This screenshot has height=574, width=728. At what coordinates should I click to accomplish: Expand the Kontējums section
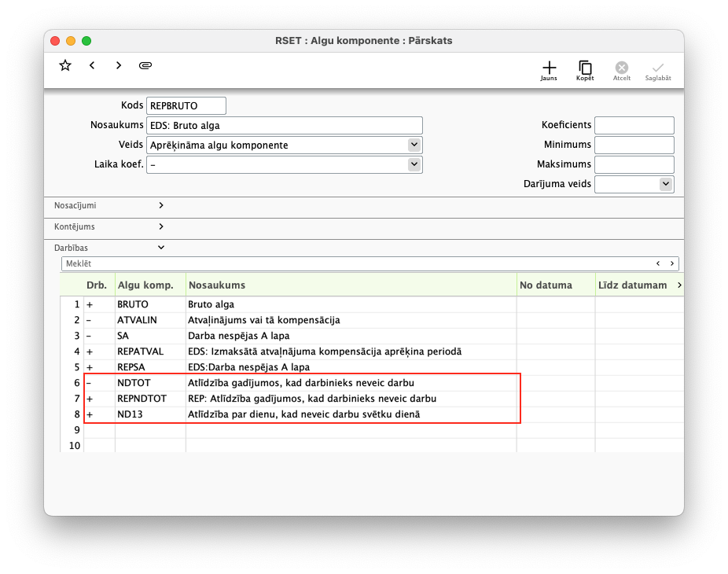[x=161, y=226]
